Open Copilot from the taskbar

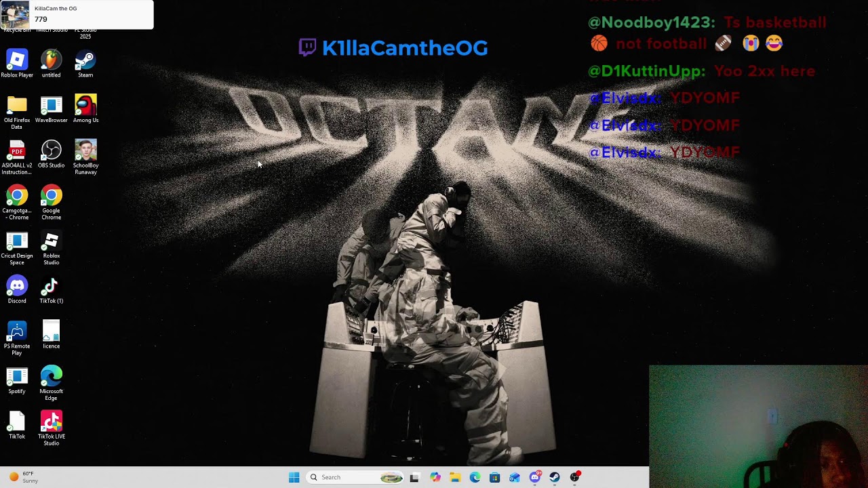(435, 477)
